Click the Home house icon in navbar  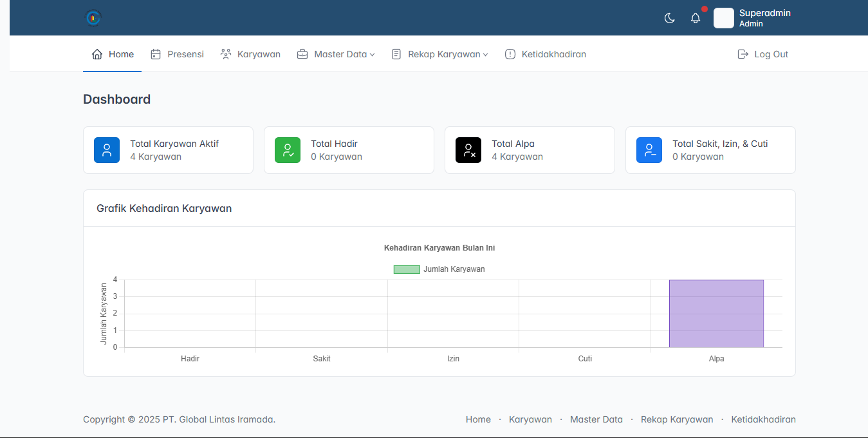[x=97, y=54]
